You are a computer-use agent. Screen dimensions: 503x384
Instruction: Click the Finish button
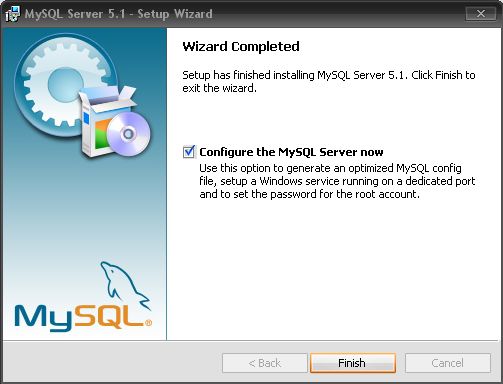tap(353, 363)
